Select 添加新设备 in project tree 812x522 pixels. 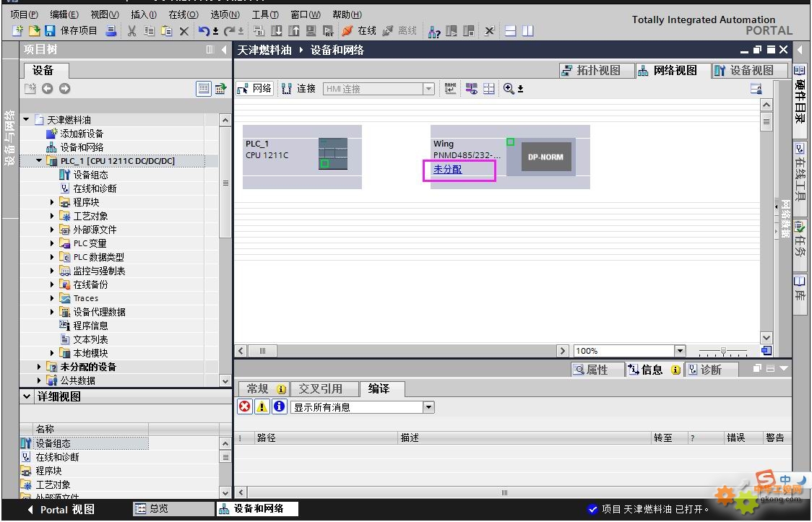pyautogui.click(x=82, y=134)
